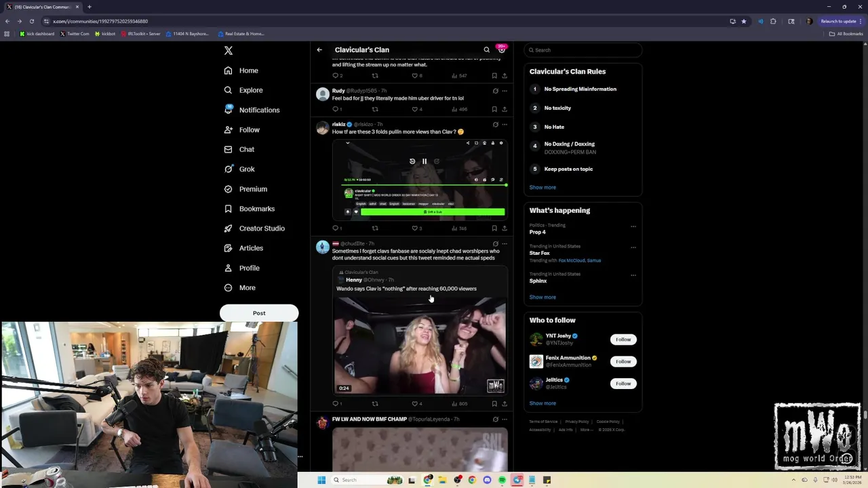This screenshot has width=868, height=488.
Task: Open Bookmarks in the sidebar
Action: 249,209
